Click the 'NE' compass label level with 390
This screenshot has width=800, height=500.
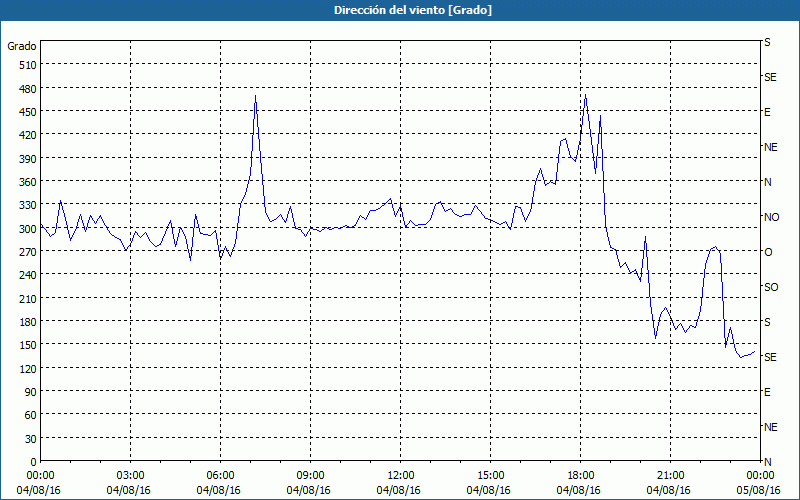pyautogui.click(x=771, y=147)
